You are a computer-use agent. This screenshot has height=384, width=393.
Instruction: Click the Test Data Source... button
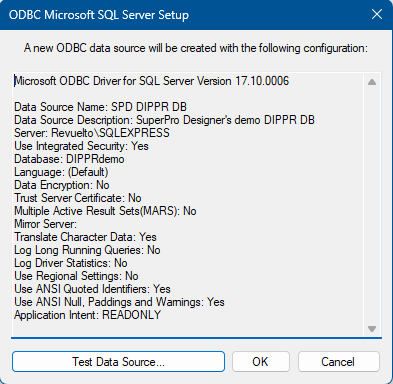click(118, 362)
